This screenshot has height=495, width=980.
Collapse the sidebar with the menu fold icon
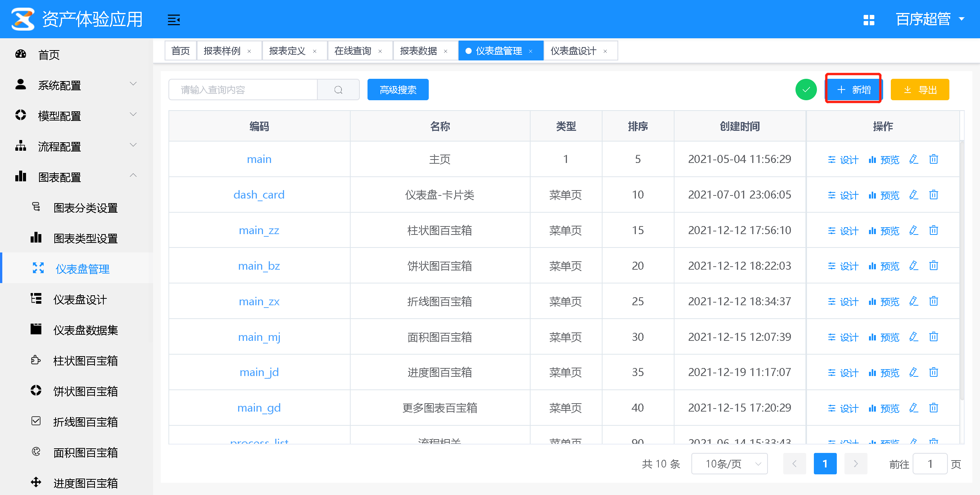174,20
